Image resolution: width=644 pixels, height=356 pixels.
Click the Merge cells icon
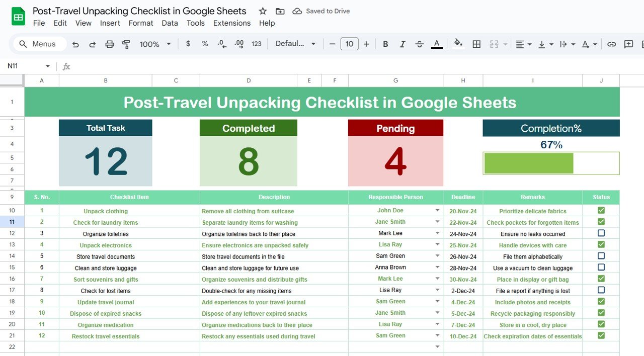pos(494,44)
